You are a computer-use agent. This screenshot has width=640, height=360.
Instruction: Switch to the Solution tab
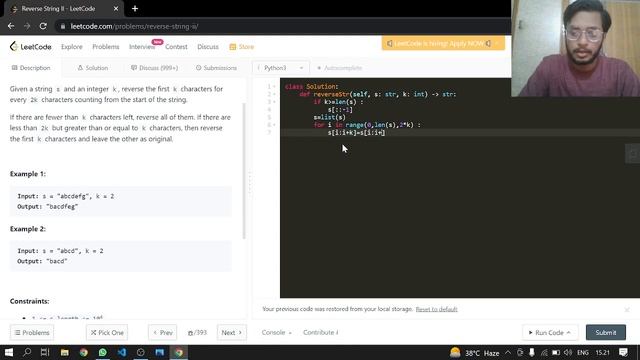(93, 68)
